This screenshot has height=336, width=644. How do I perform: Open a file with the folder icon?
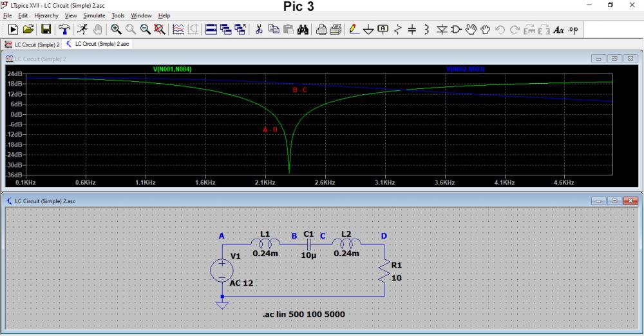click(28, 29)
